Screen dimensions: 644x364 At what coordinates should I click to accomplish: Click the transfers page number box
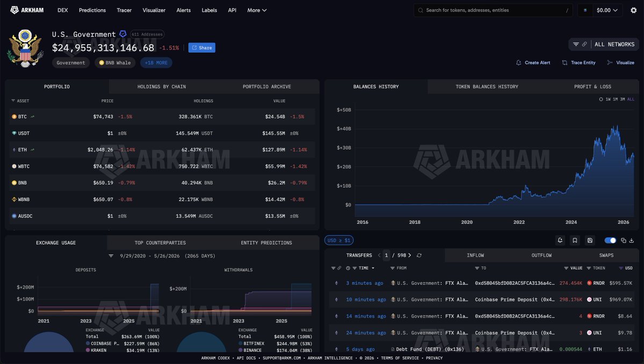(x=386, y=255)
